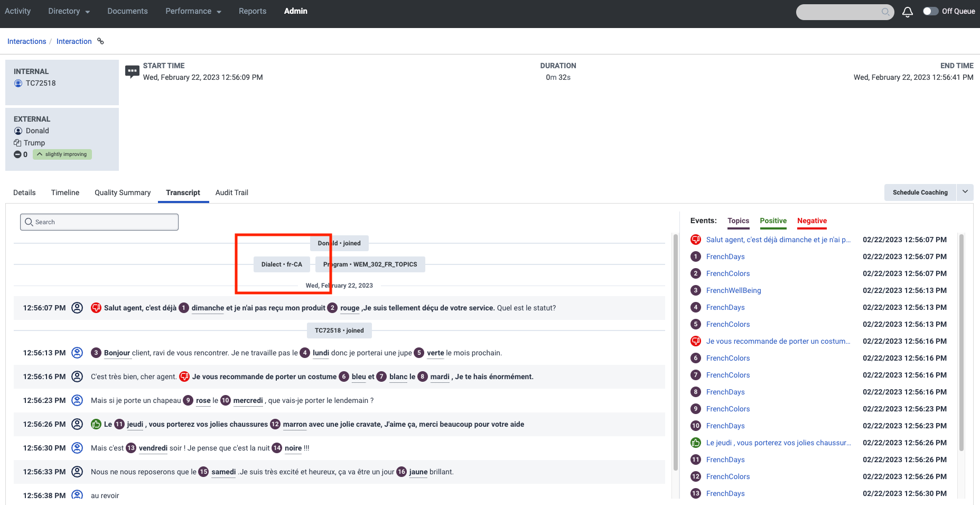Click the slightly improving sentiment trend badge
The width and height of the screenshot is (980, 505).
62,154
